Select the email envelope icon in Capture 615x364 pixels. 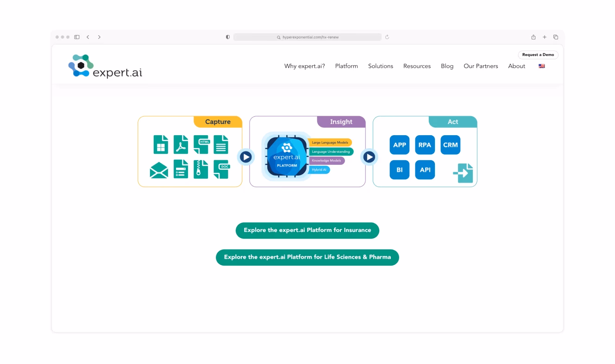[159, 170]
